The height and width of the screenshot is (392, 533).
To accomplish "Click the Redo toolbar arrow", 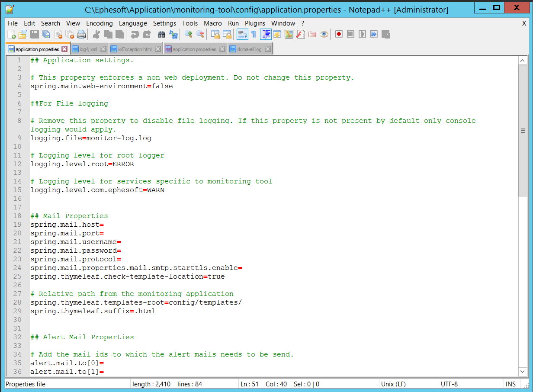I will click(x=147, y=34).
